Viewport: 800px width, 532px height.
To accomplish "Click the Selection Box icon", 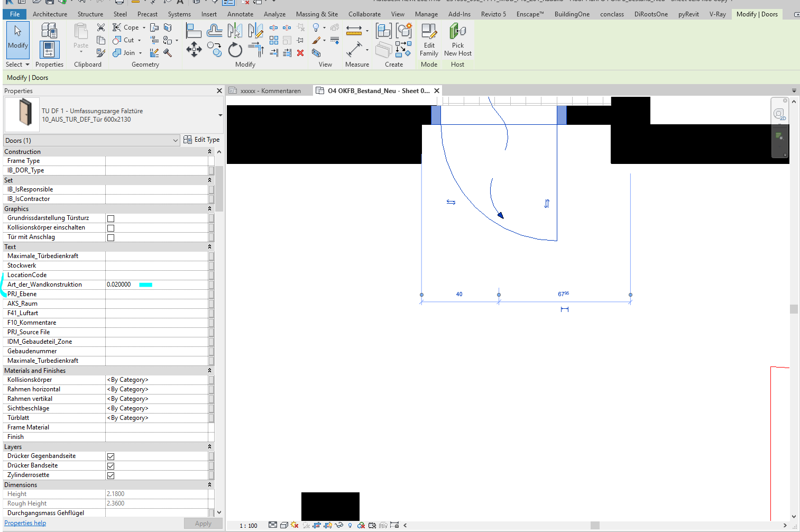I will tap(316, 53).
